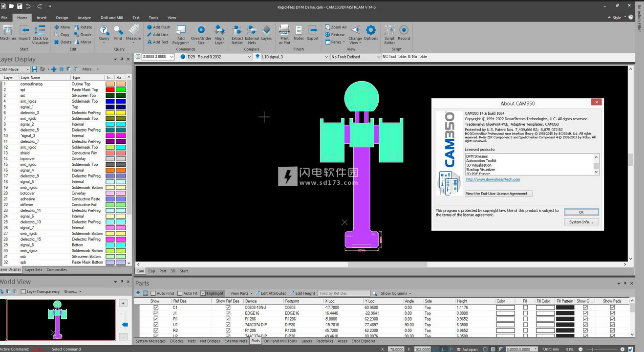
Task: Choose the Rotate edit tool
Action: pyautogui.click(x=83, y=27)
